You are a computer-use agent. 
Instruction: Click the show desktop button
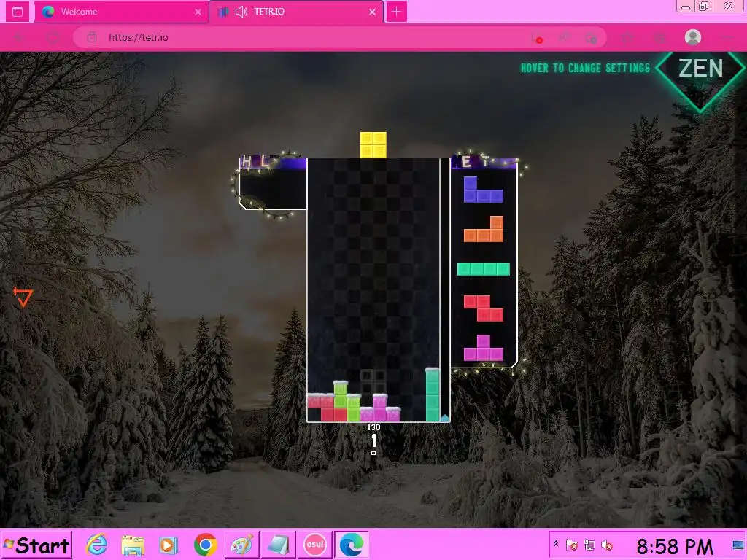click(738, 545)
